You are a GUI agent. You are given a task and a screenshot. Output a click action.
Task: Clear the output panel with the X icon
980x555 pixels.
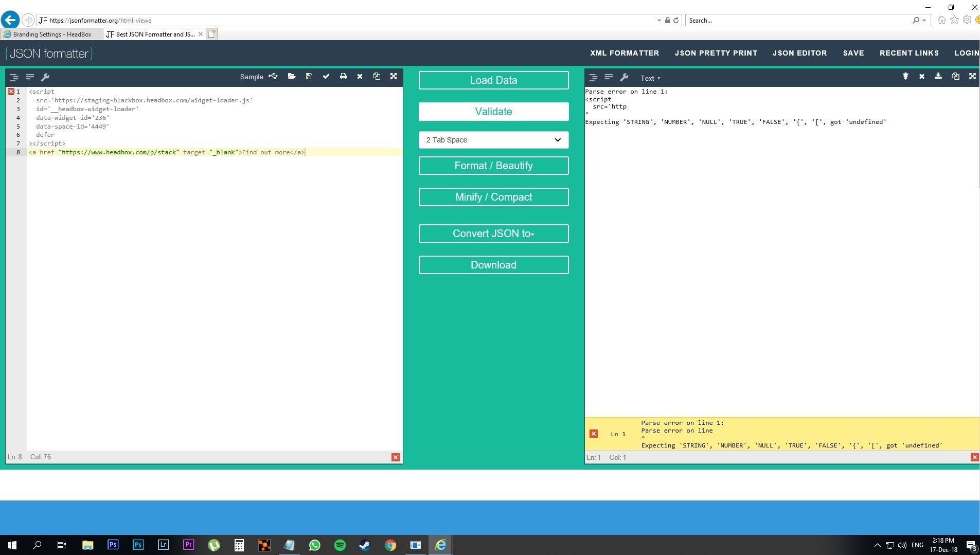pos(922,77)
